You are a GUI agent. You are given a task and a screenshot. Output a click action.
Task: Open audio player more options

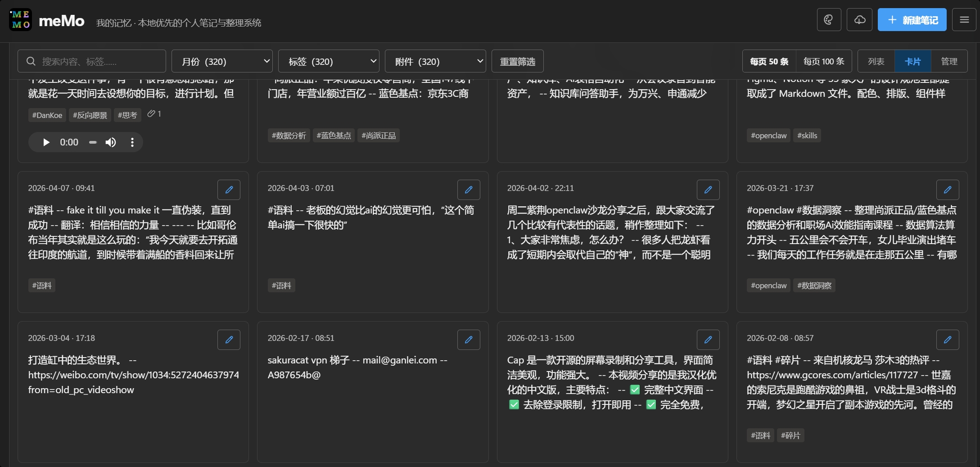(x=132, y=142)
